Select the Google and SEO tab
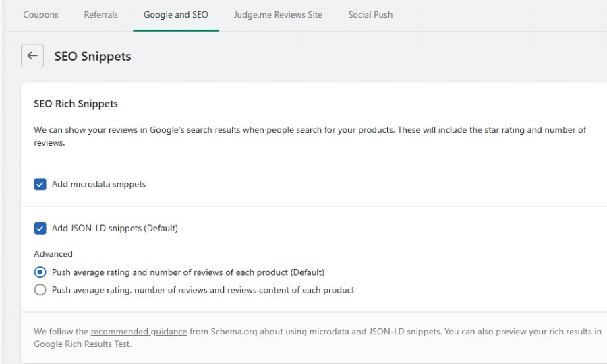Image resolution: width=607 pixels, height=364 pixels. 176,15
